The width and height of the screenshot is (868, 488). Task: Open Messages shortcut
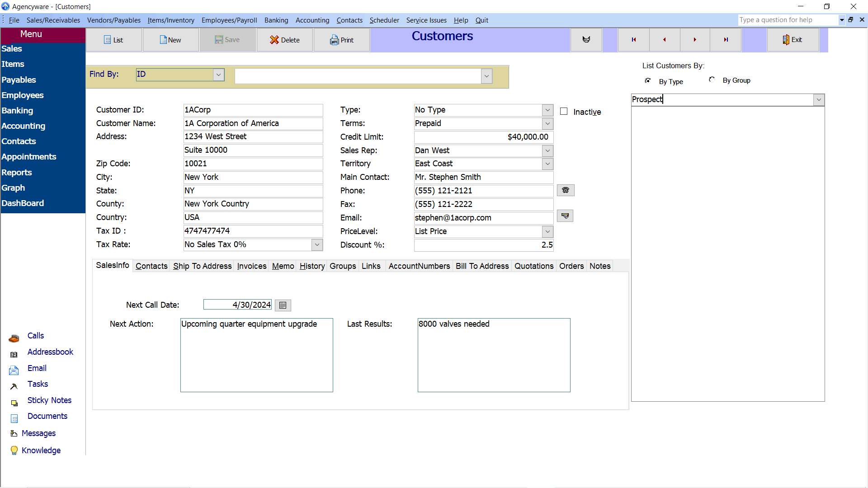coord(38,433)
